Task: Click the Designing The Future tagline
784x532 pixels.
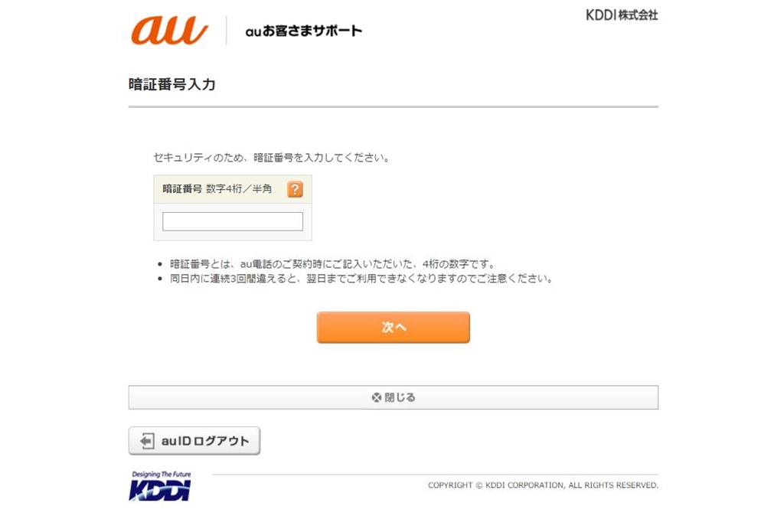Action: (162, 474)
